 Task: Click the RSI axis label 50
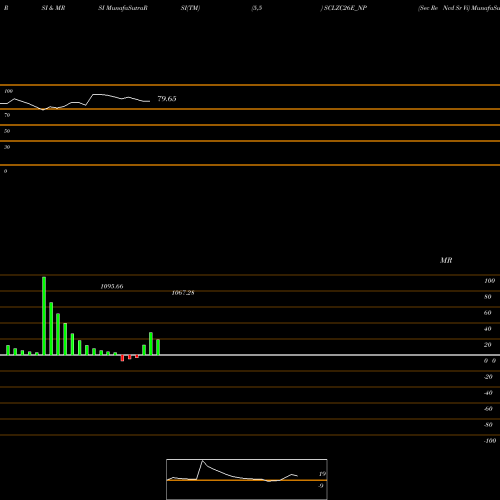(x=7, y=131)
